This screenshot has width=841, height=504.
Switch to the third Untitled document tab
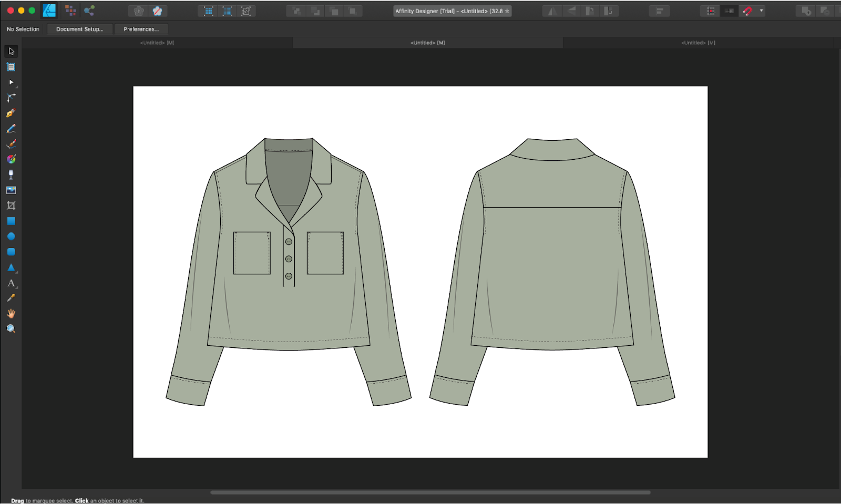[x=698, y=43]
